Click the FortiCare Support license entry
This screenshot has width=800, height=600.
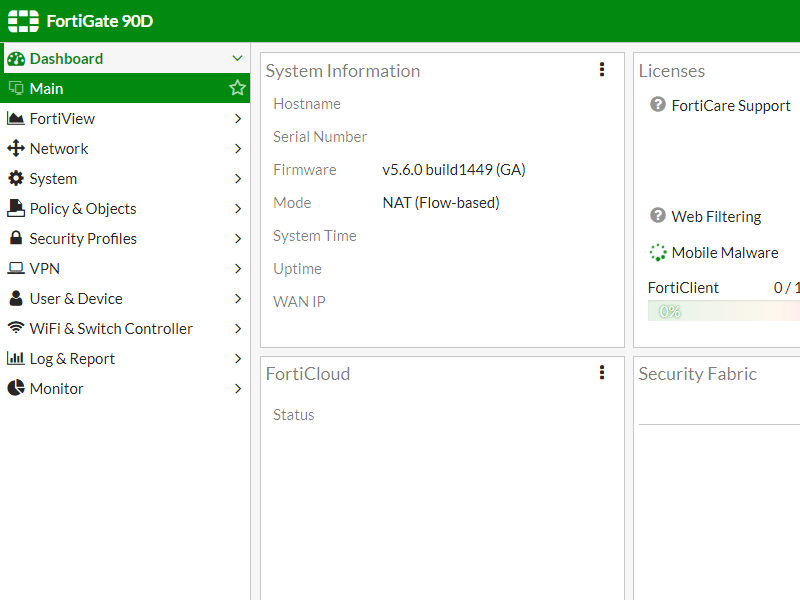click(731, 106)
